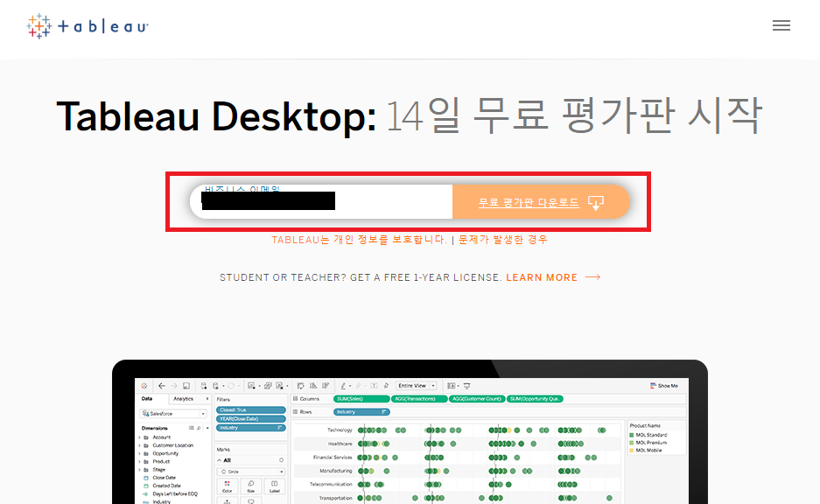
Task: Open the 문제가 발생한 경우 link
Action: pyautogui.click(x=503, y=240)
